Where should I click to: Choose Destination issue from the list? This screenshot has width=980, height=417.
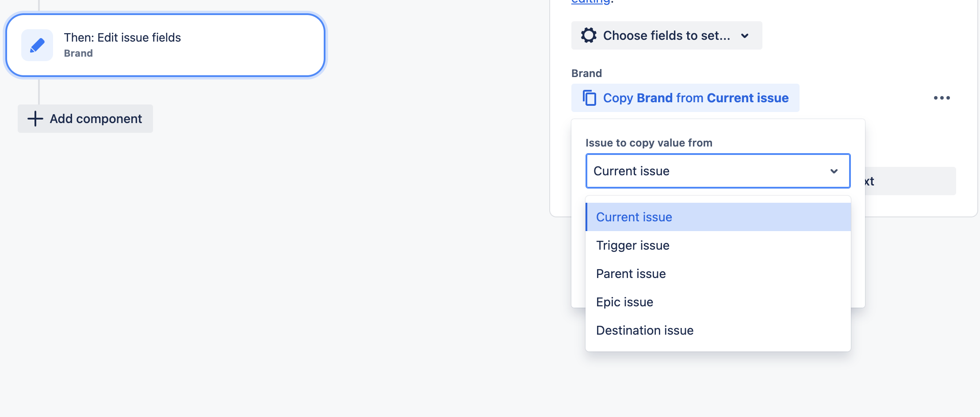(644, 330)
